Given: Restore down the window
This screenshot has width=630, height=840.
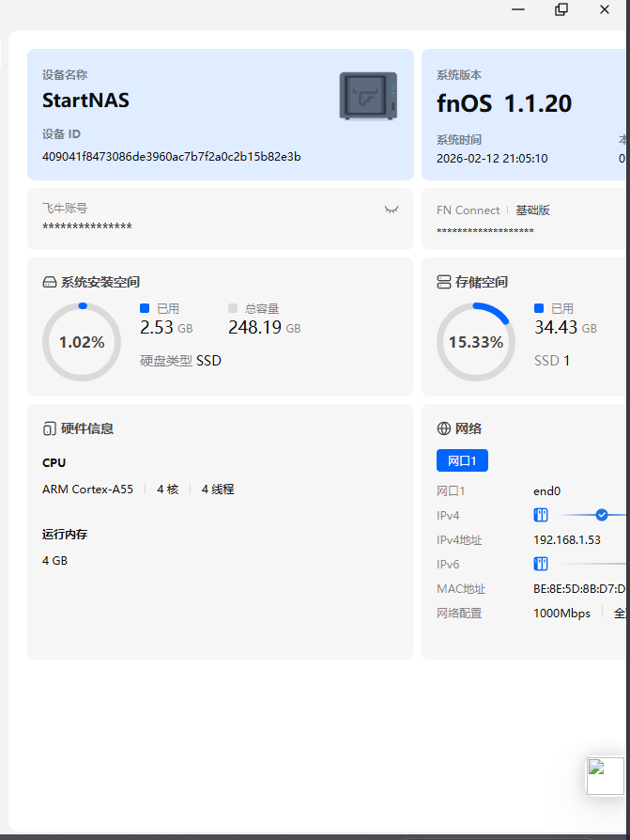Looking at the screenshot, I should (x=561, y=9).
